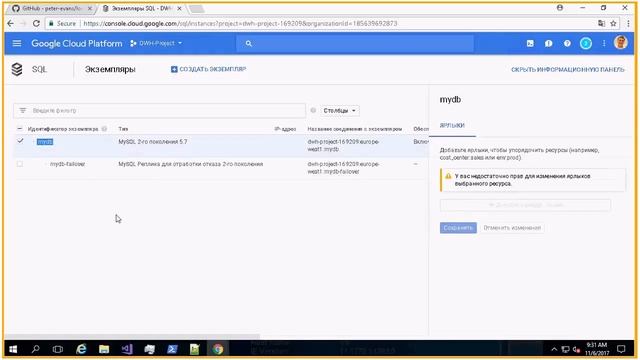Open the help question mark icon

(567, 43)
